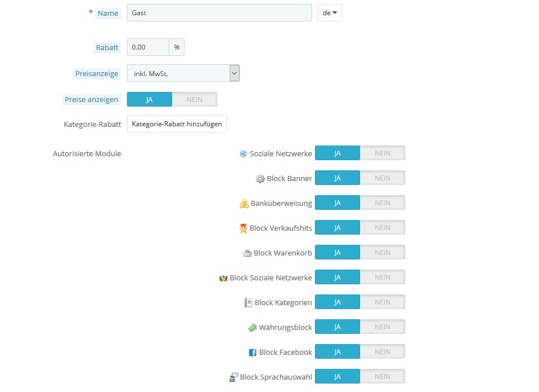This screenshot has height=392, width=539.
Task: Open the 'de' language dropdown
Action: click(x=330, y=13)
